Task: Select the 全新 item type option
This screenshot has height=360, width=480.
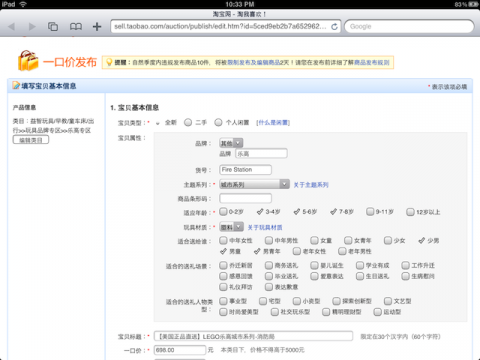Action: pyautogui.click(x=158, y=123)
